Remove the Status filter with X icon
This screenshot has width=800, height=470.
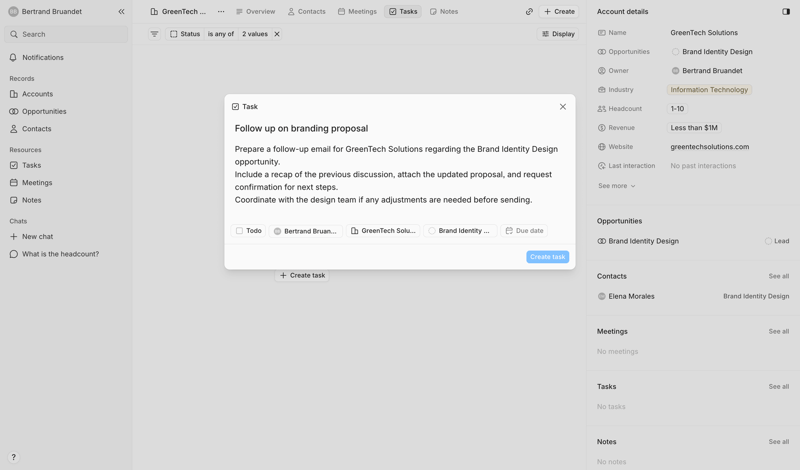click(277, 34)
